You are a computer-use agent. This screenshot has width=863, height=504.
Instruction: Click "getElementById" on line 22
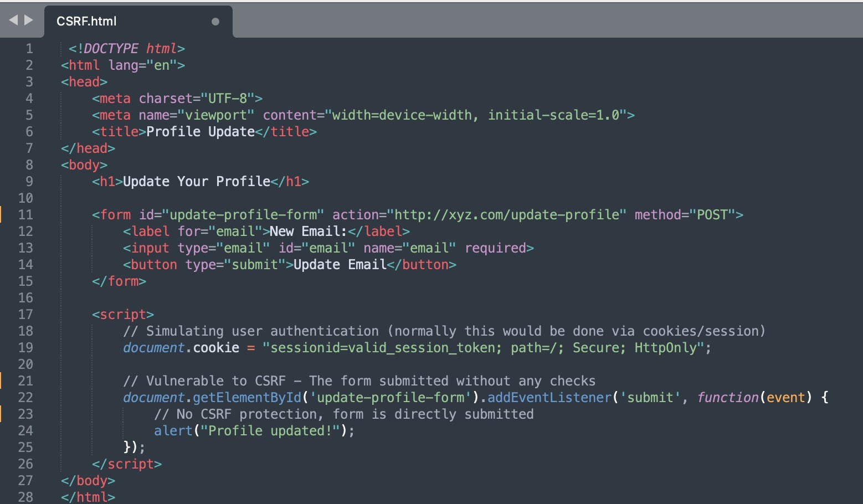(x=246, y=398)
